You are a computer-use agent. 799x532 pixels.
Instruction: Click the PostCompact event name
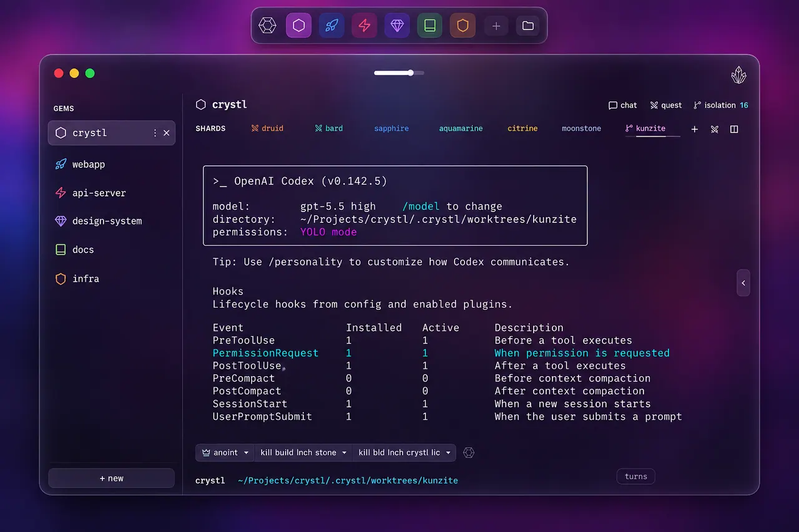pos(247,391)
